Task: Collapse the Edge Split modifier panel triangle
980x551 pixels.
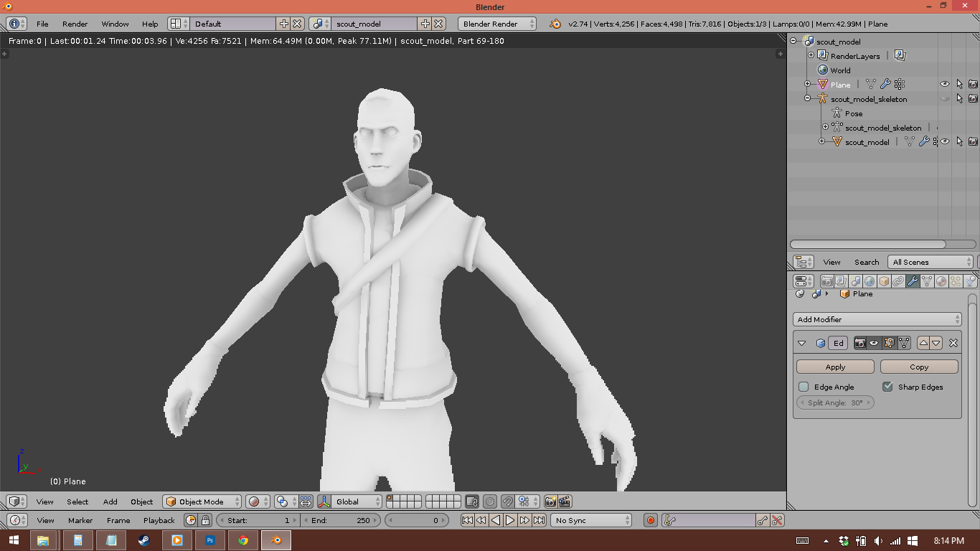Action: coord(802,343)
